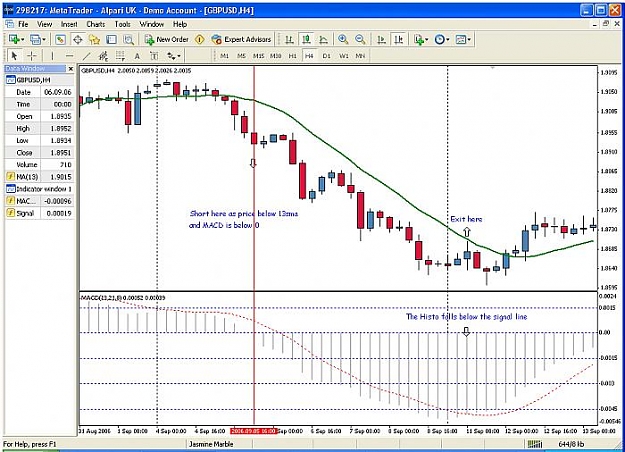This screenshot has height=452, width=625.
Task: Click the connection status bars icon
Action: pyautogui.click(x=535, y=444)
